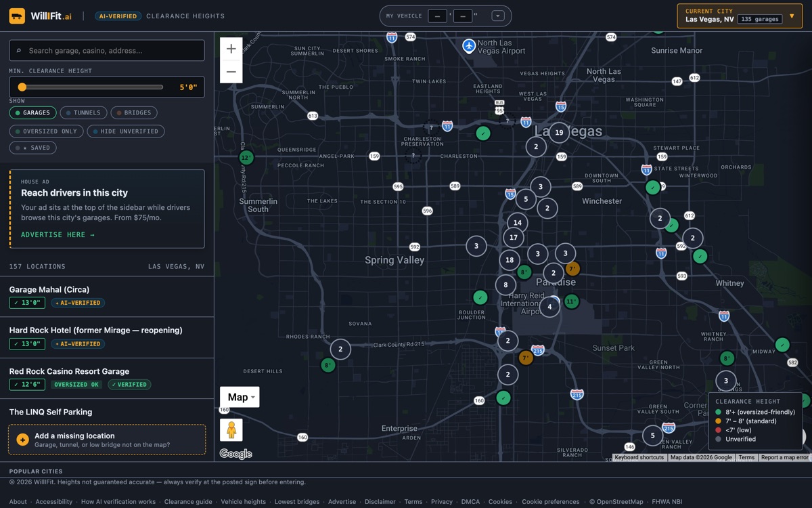Zoom in on the map
This screenshot has width=812, height=508.
click(231, 49)
